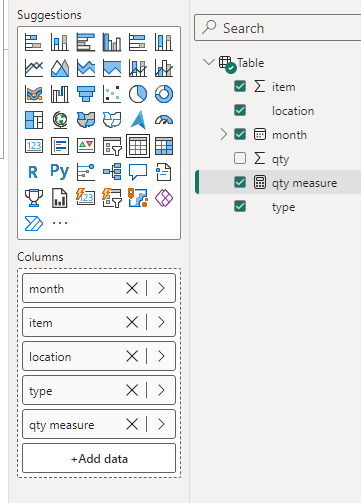The image size is (361, 503).
Task: Collapse the Table node
Action: click(x=209, y=62)
